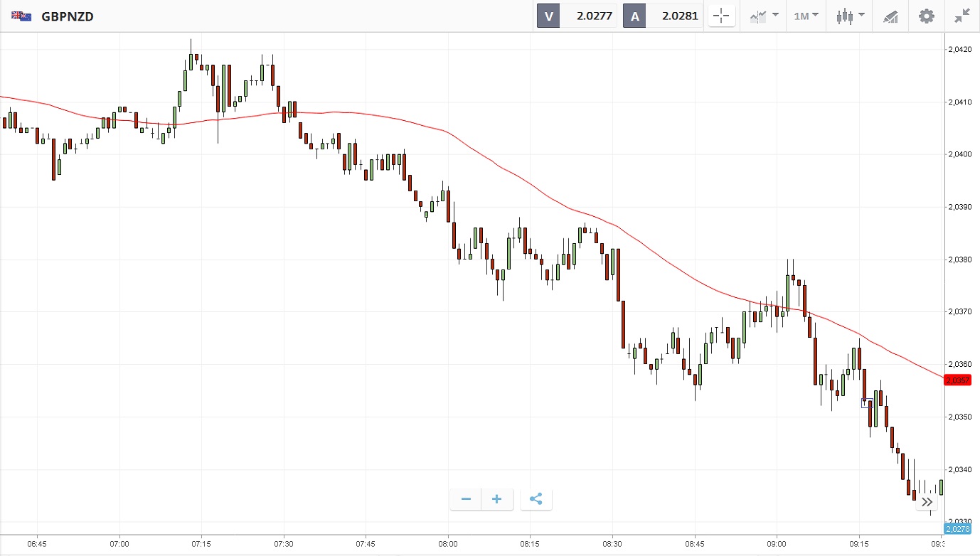Activate the crosshair cursor tool
Image resolution: width=980 pixels, height=556 pixels.
point(721,16)
